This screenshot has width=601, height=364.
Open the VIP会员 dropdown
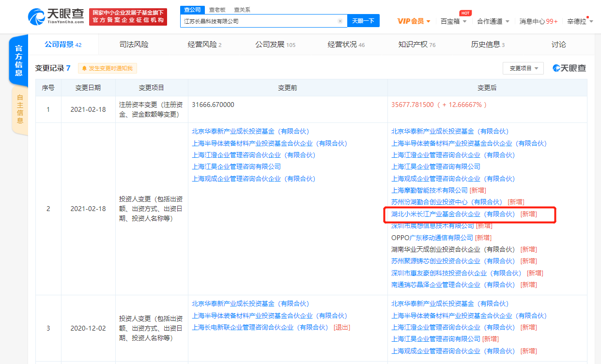click(x=414, y=21)
